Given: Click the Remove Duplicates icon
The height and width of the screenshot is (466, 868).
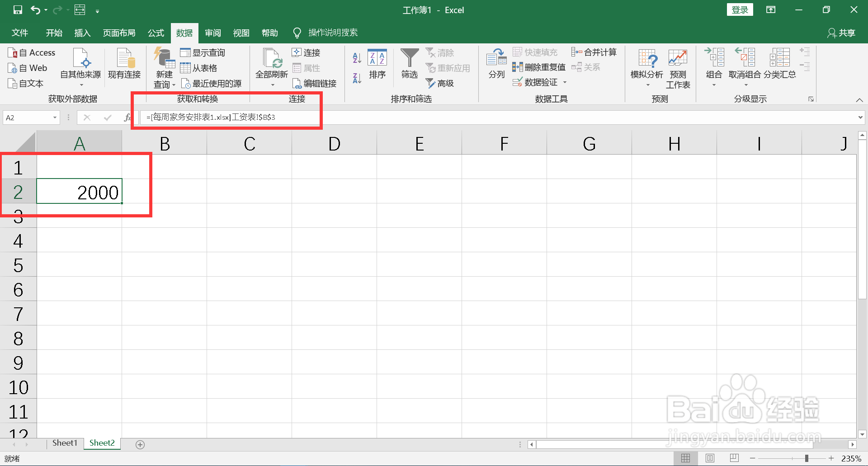Looking at the screenshot, I should point(517,67).
